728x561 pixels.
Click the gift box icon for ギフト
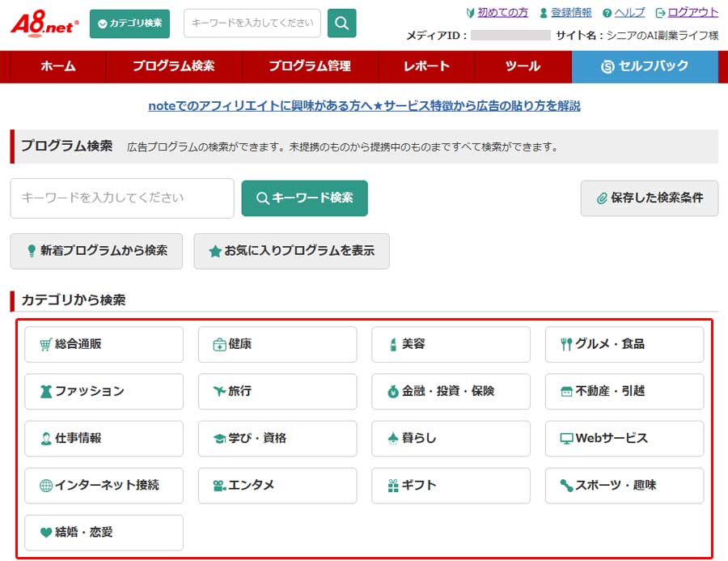point(395,486)
